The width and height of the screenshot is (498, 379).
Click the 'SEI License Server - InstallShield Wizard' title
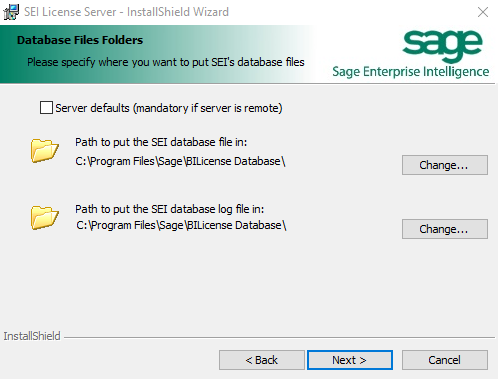126,12
